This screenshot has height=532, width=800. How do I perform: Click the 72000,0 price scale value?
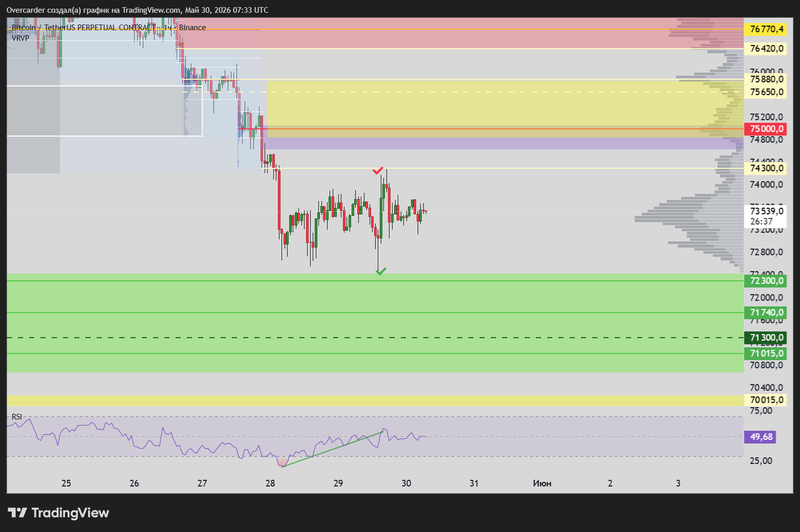pyautogui.click(x=766, y=298)
